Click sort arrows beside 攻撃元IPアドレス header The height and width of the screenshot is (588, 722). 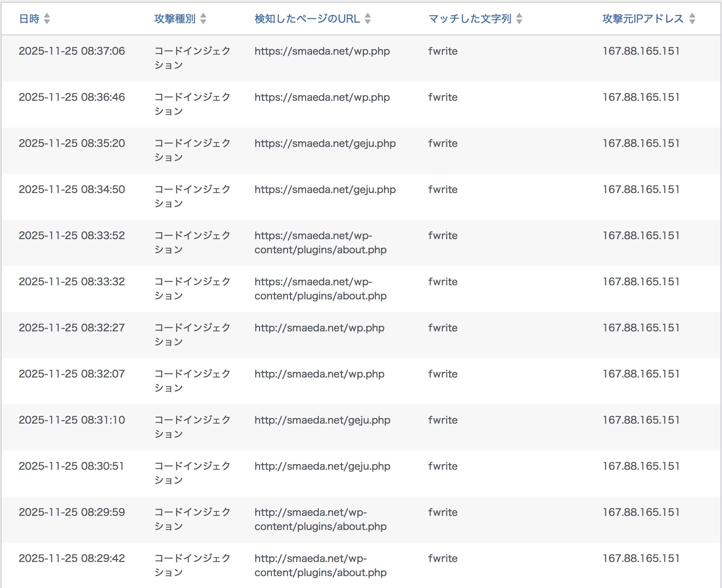tap(692, 19)
